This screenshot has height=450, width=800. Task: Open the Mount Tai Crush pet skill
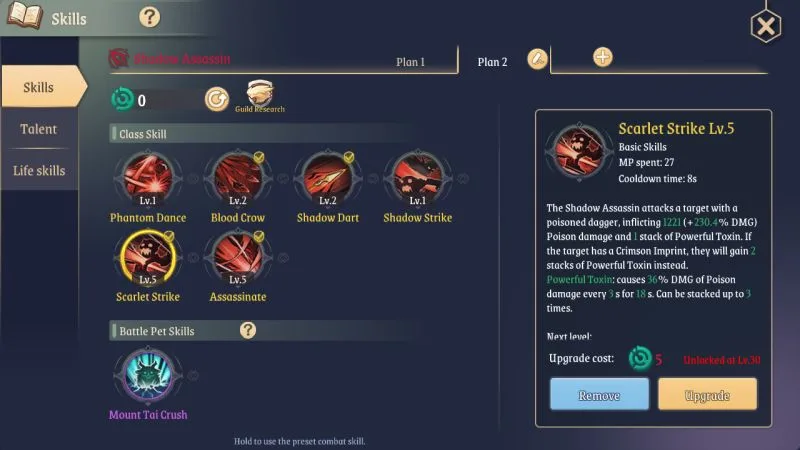click(148, 375)
